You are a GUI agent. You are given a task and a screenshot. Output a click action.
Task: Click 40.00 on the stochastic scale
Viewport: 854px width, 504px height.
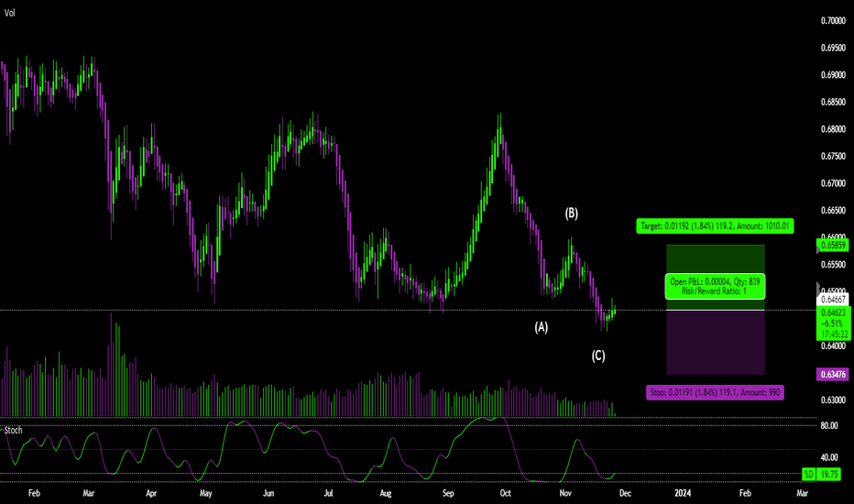pyautogui.click(x=829, y=457)
